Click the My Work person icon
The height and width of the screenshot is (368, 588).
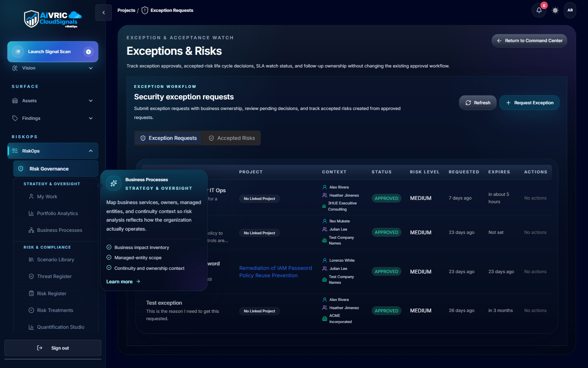(31, 197)
